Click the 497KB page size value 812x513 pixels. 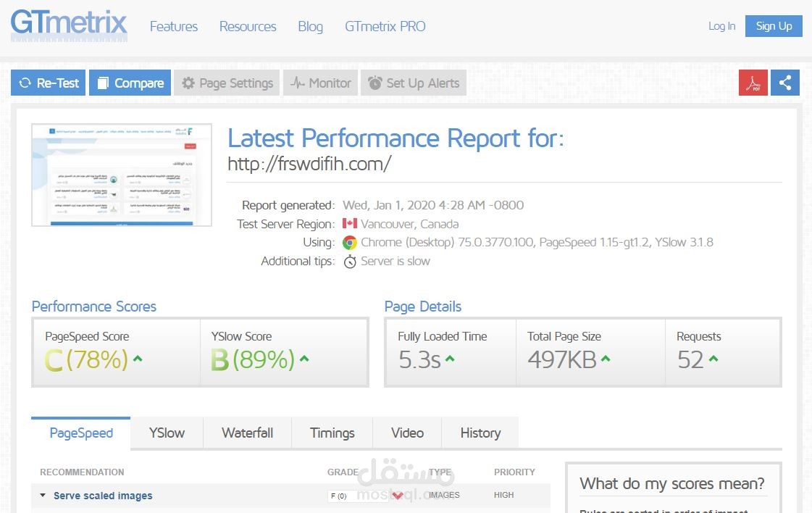562,359
